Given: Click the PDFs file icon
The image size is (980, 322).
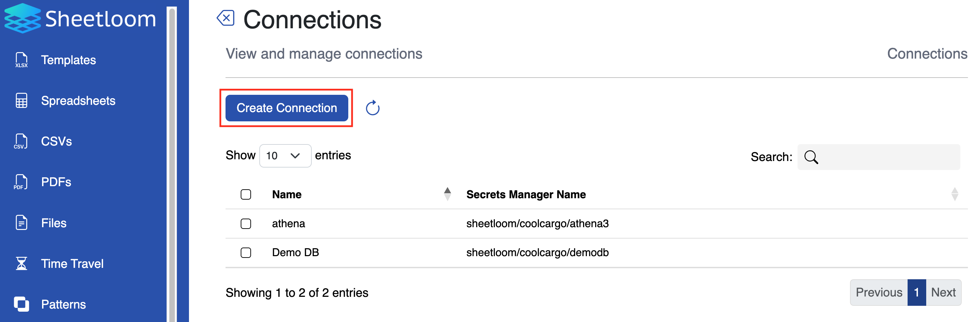Looking at the screenshot, I should (21, 182).
